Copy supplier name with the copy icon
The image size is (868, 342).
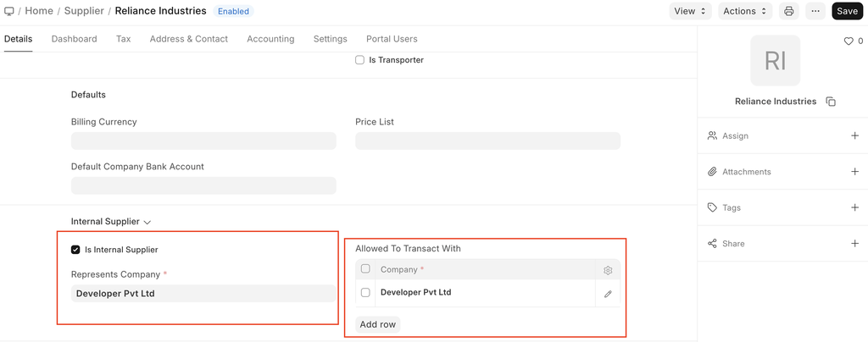tap(831, 102)
